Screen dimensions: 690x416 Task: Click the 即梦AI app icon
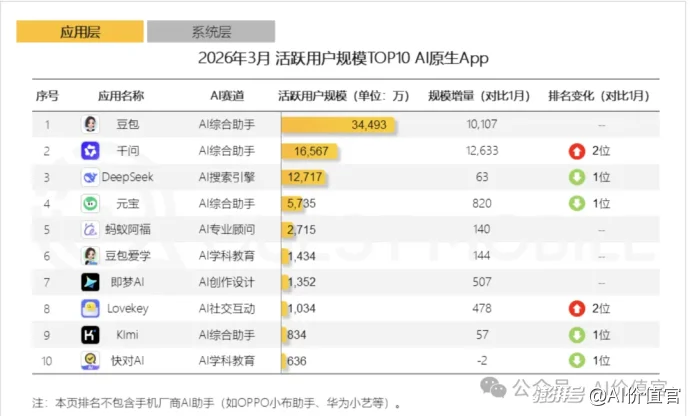(90, 282)
